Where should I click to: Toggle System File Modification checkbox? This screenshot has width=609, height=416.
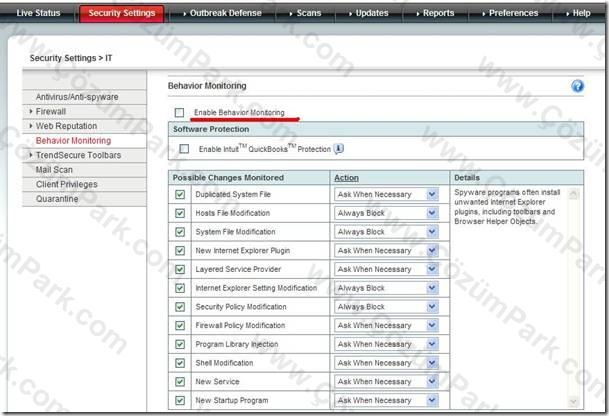click(x=180, y=232)
